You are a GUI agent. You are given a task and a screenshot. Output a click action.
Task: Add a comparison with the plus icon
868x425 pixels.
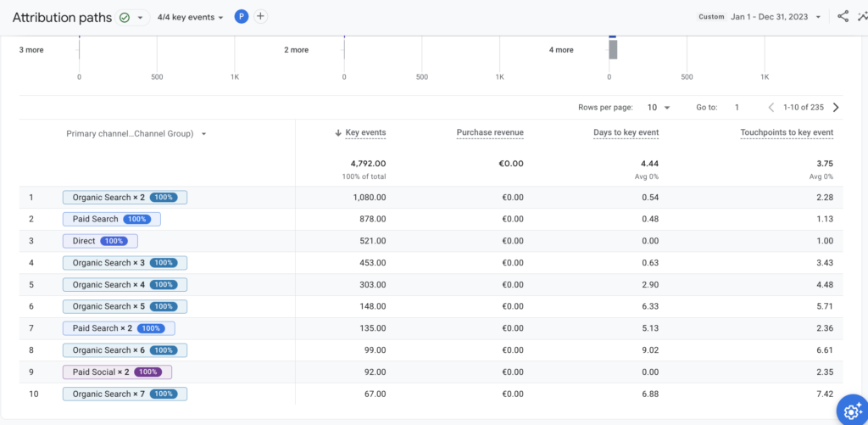[261, 17]
